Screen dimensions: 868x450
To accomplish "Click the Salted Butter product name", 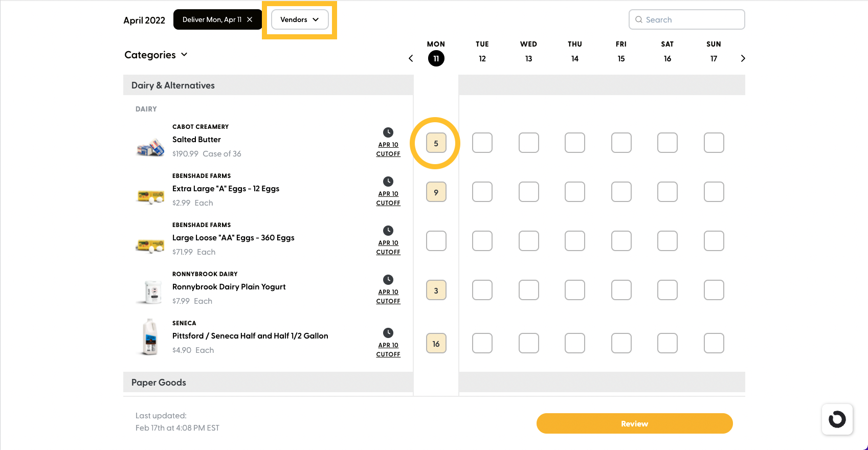I will pyautogui.click(x=196, y=140).
